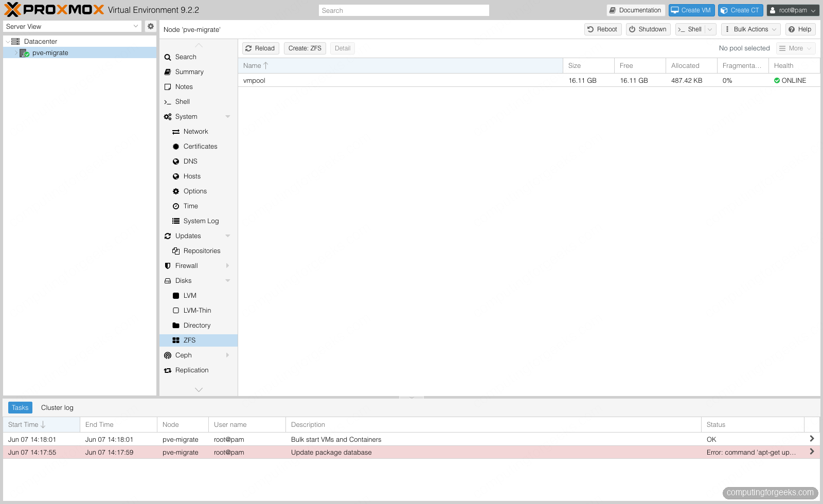Click the Firewall shield icon

pyautogui.click(x=168, y=266)
